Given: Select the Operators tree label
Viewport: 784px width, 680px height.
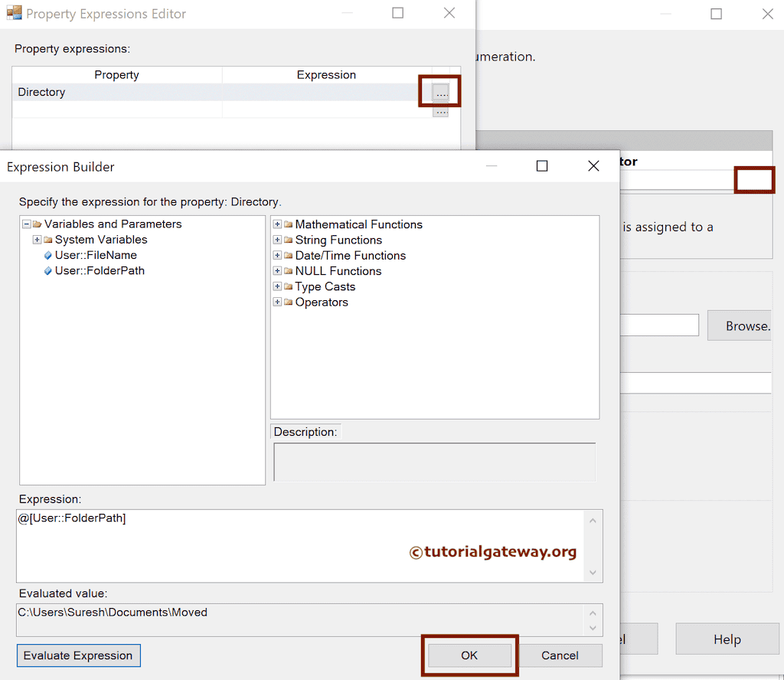Looking at the screenshot, I should pos(322,302).
